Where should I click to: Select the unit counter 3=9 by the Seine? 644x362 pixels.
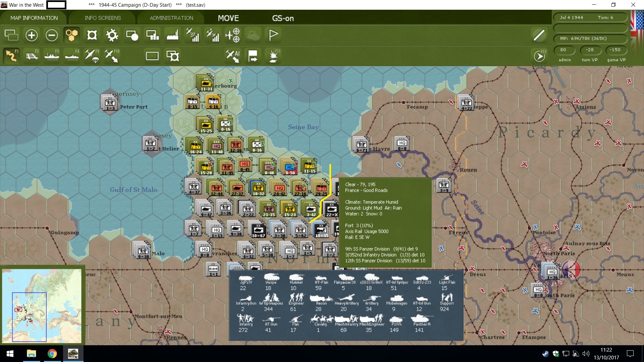tap(444, 185)
